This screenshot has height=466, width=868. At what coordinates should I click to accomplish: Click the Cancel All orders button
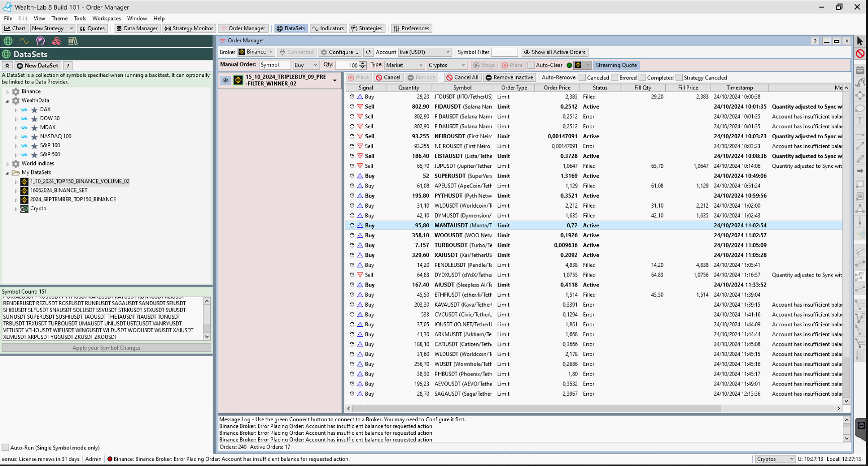click(x=462, y=78)
